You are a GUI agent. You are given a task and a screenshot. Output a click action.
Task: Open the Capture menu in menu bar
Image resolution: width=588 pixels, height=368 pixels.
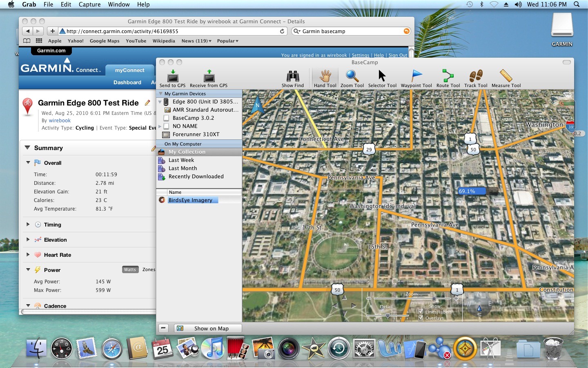tap(89, 4)
